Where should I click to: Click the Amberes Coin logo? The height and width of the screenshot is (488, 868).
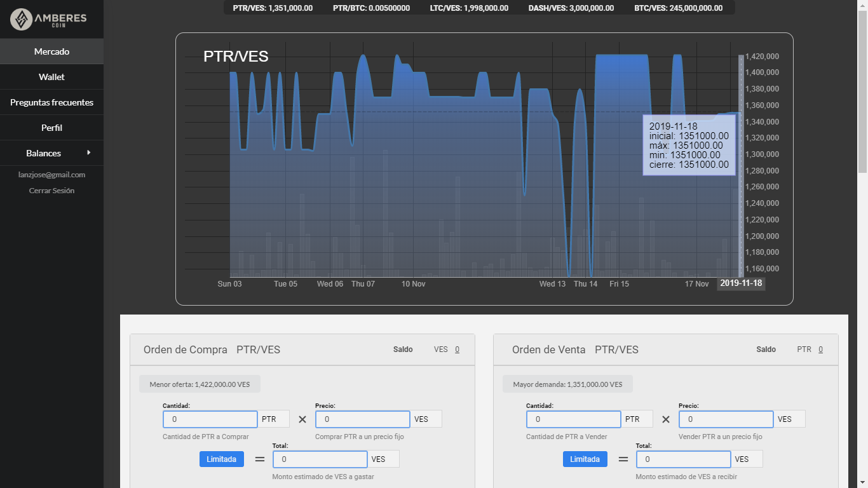(48, 19)
